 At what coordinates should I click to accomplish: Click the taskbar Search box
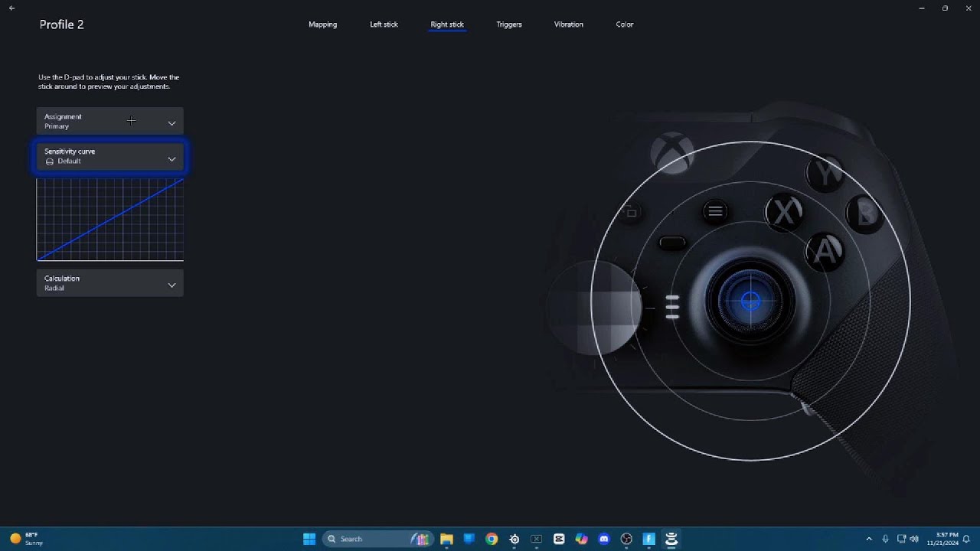coord(377,539)
